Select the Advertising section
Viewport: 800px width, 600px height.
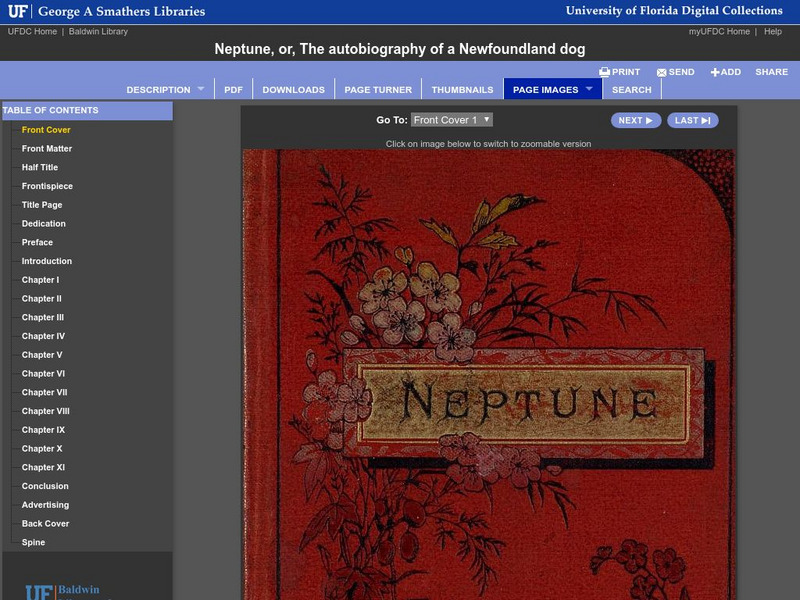click(45, 506)
